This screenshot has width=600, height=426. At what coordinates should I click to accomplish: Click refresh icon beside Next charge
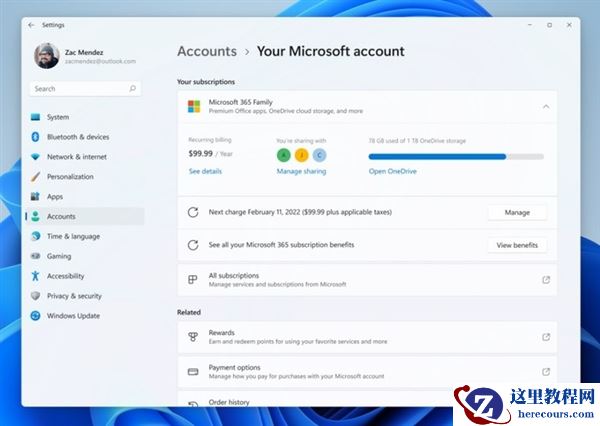click(193, 212)
